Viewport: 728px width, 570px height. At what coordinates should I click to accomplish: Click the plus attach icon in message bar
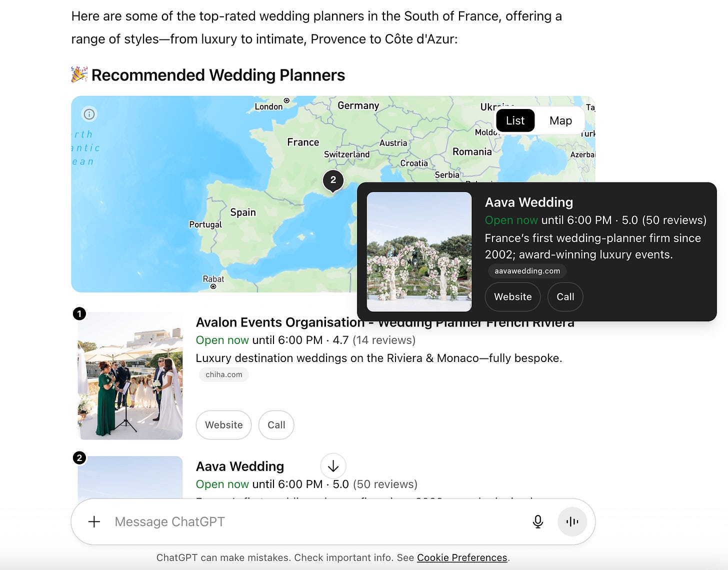pyautogui.click(x=94, y=521)
